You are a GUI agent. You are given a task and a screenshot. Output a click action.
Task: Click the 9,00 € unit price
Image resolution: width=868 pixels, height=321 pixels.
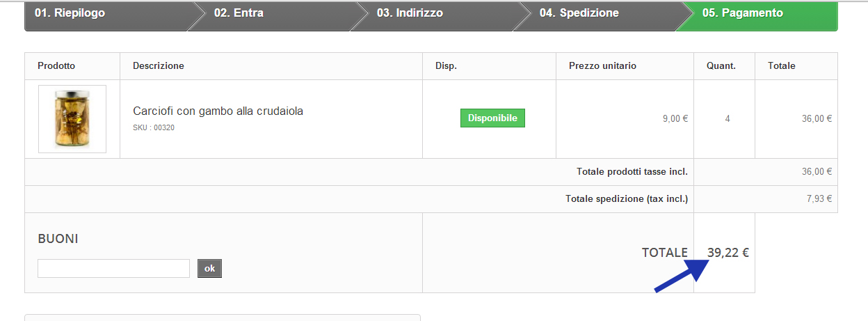point(675,119)
